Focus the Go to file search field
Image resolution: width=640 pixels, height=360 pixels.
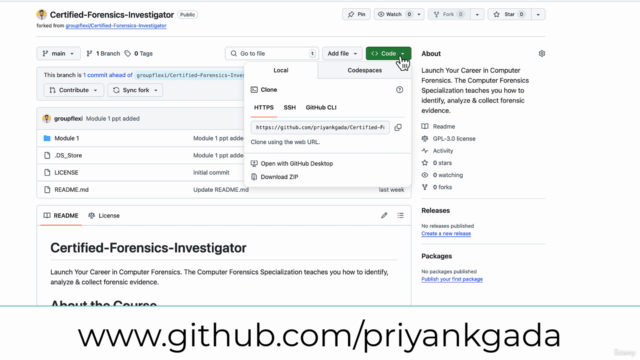[272, 53]
